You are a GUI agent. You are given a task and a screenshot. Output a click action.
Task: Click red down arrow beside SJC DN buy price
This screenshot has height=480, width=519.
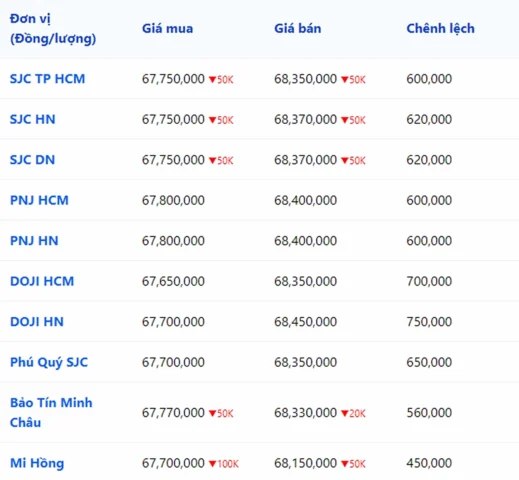[212, 161]
